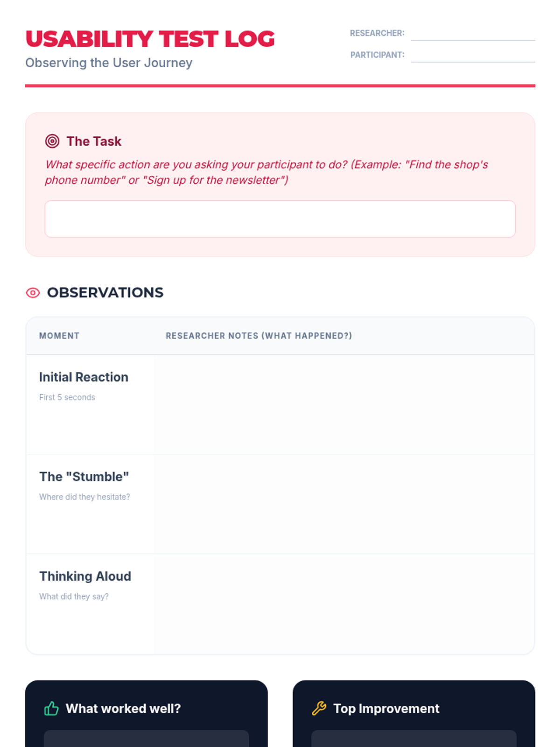560x747 pixels.
Task: Click the Thinking Aloud notes cell
Action: (x=344, y=604)
